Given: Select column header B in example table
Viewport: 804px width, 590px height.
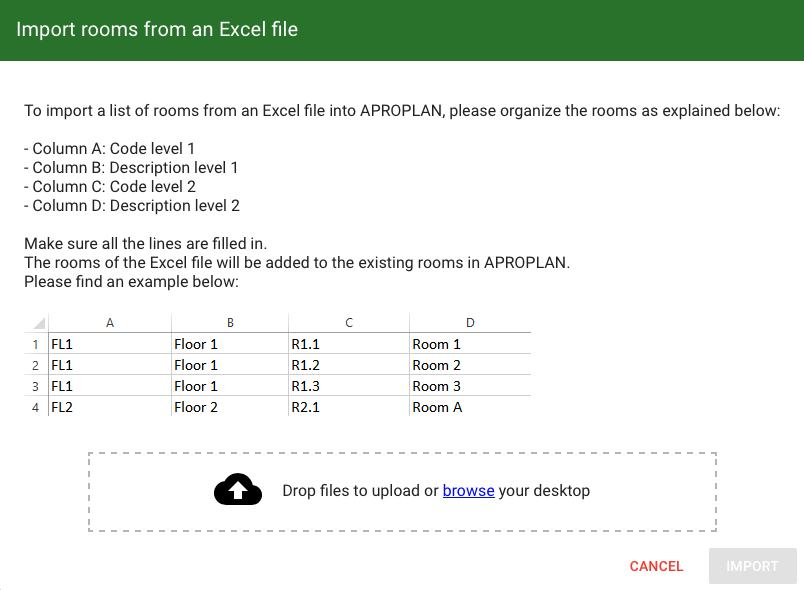Looking at the screenshot, I should (230, 323).
